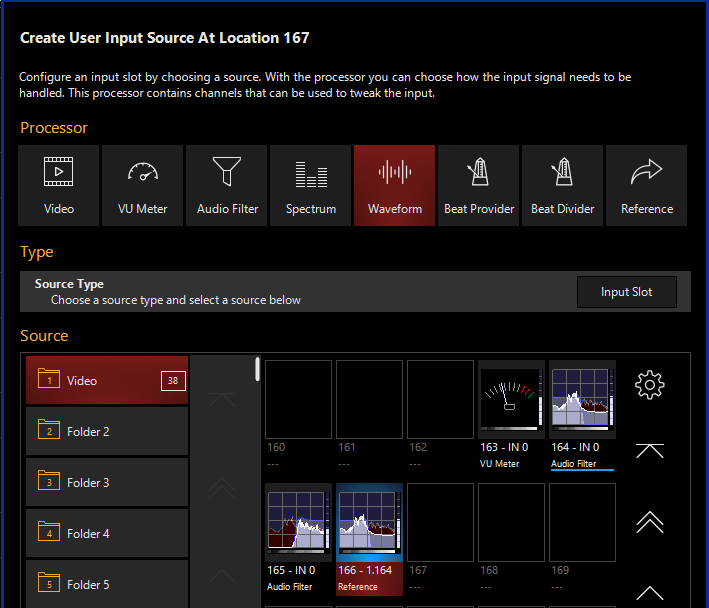The height and width of the screenshot is (608, 709).
Task: Select empty input slot 167
Action: [440, 523]
